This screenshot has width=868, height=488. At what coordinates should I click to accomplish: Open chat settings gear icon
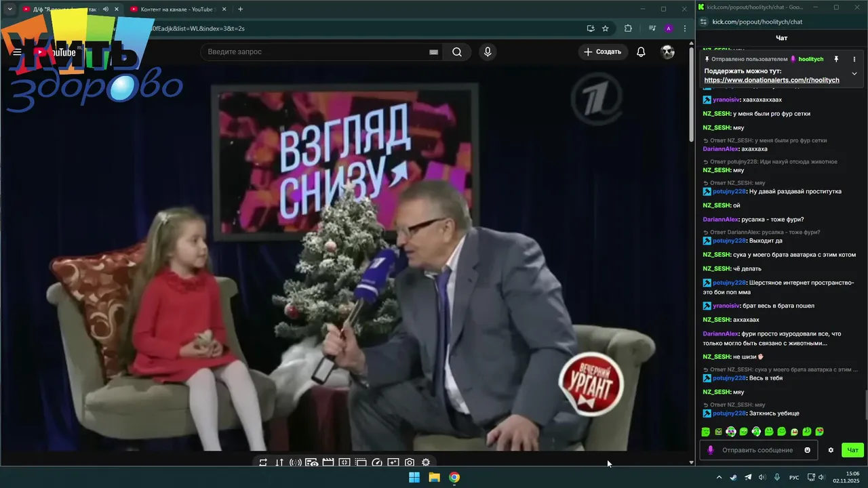[x=831, y=450]
